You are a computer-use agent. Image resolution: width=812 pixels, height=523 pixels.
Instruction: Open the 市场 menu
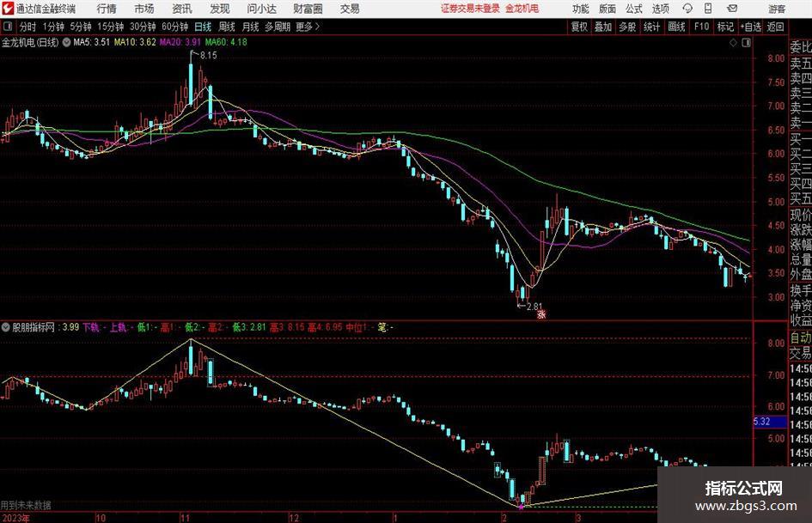coord(144,9)
